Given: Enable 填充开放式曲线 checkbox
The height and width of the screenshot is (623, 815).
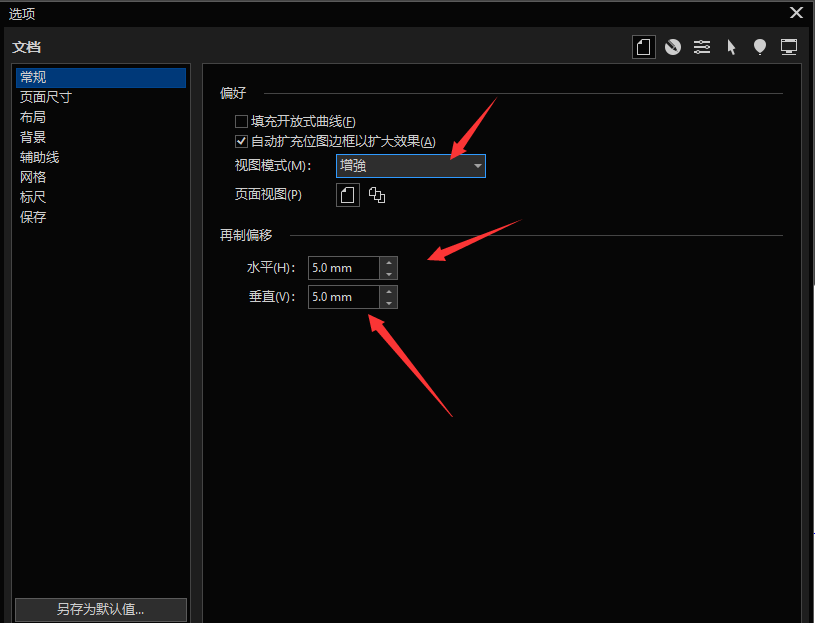Looking at the screenshot, I should (241, 122).
